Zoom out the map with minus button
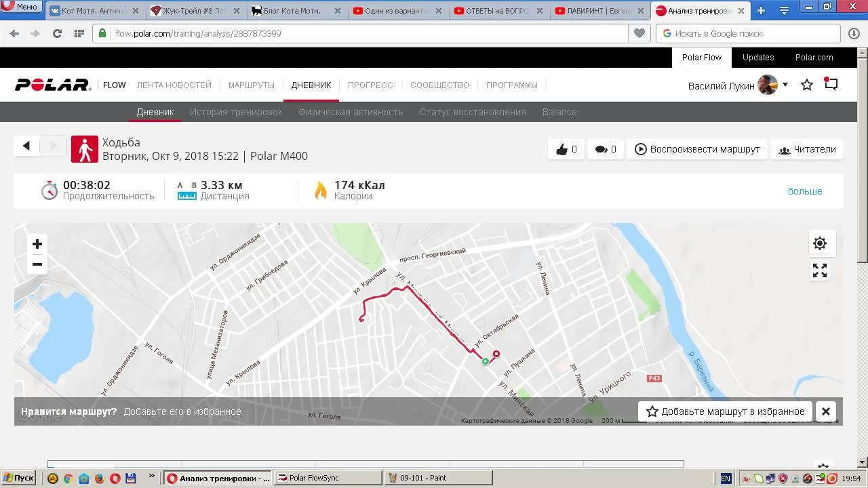 click(37, 264)
